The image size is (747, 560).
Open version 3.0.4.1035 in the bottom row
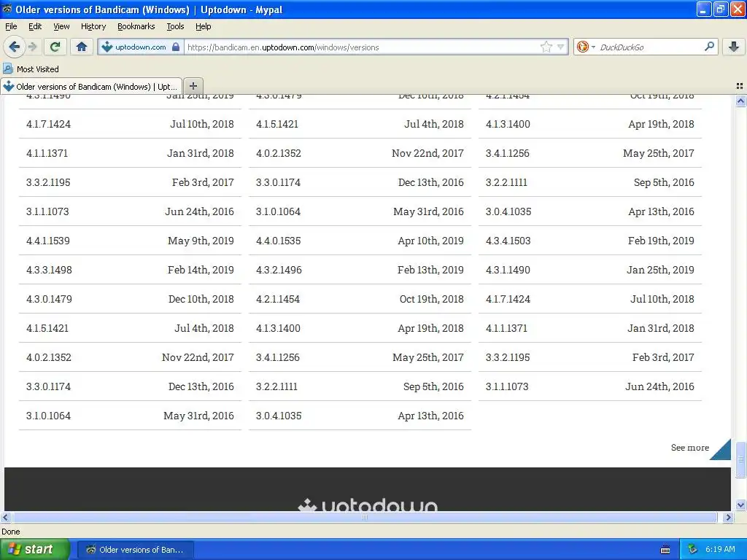360,415
